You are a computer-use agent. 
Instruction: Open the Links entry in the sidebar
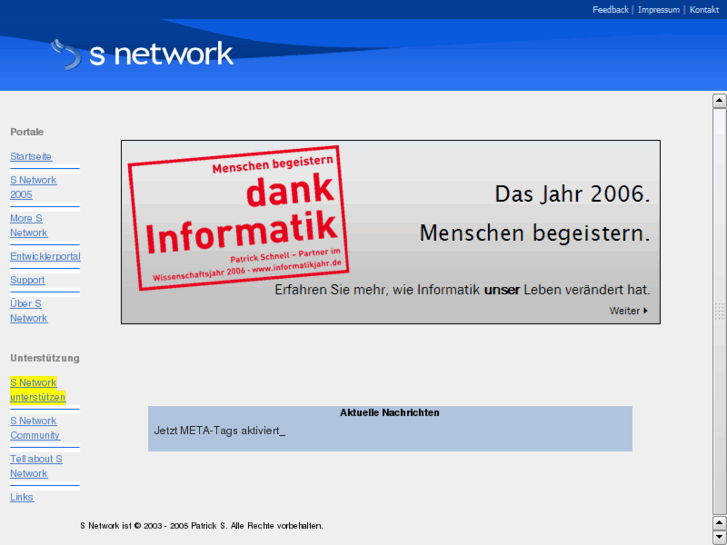(22, 497)
